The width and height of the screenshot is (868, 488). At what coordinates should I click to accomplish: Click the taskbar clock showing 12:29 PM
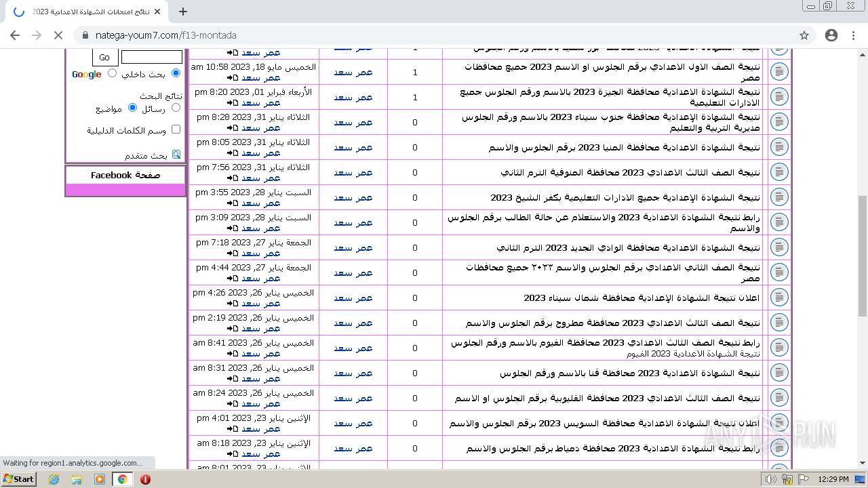pos(833,479)
